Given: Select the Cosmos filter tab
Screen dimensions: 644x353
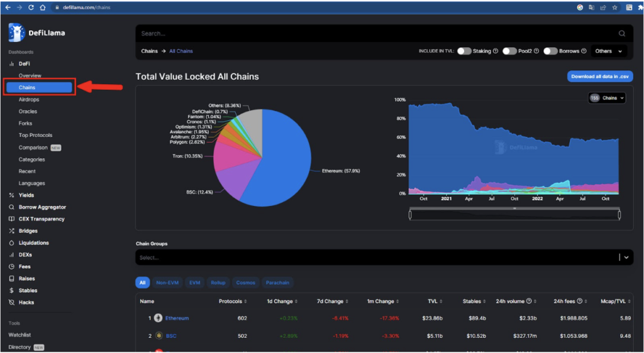Looking at the screenshot, I should click(x=246, y=283).
